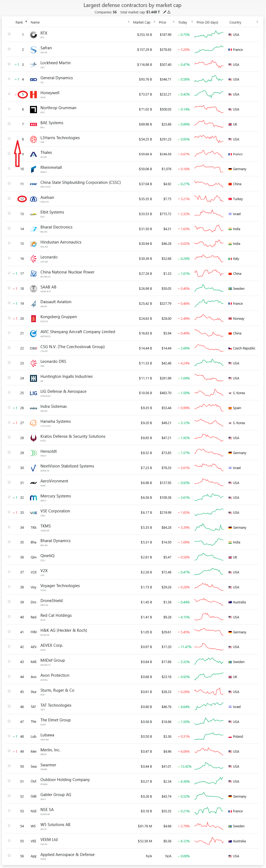Click the $253.16 B market cap value
The image size is (266, 868).
(144, 35)
